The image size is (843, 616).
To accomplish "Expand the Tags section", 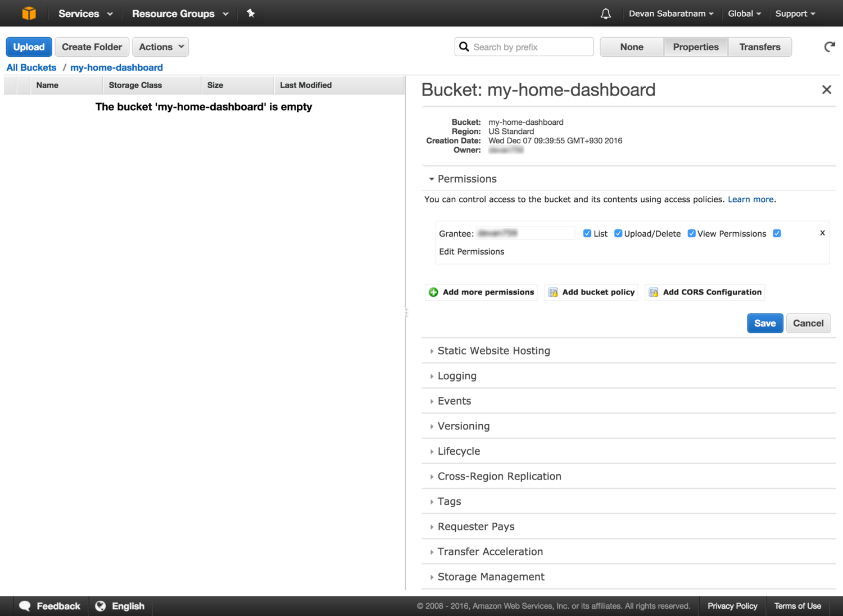I will point(445,501).
